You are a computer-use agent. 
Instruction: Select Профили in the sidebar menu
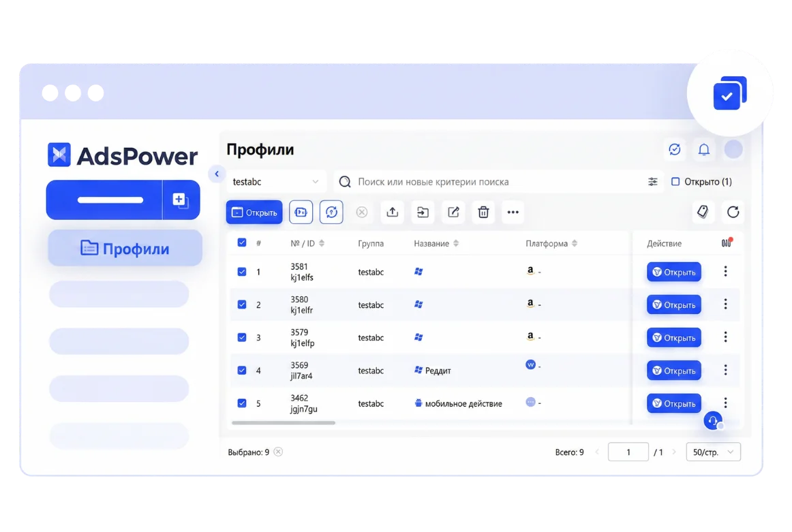click(x=125, y=248)
